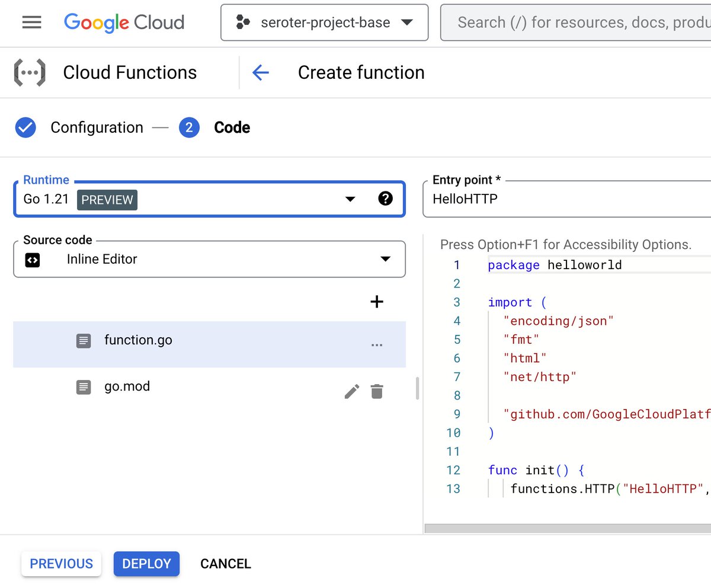Click the 'func init() {' code line

tap(536, 470)
